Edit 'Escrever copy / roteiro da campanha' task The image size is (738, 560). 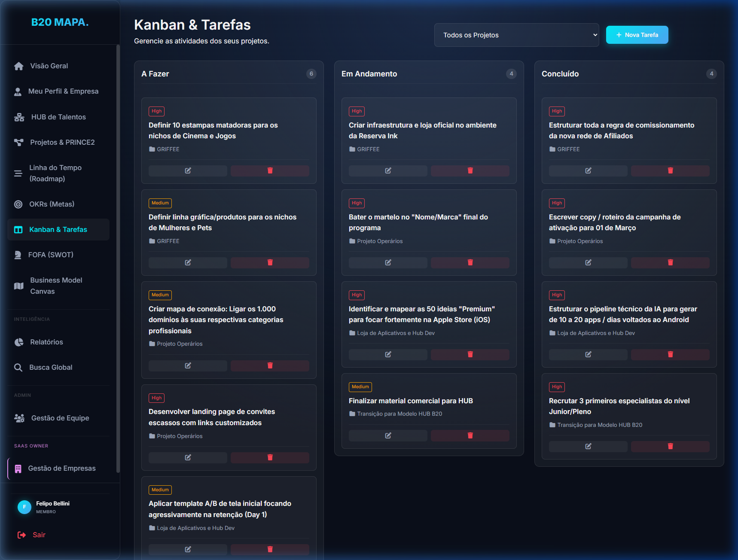(x=588, y=262)
